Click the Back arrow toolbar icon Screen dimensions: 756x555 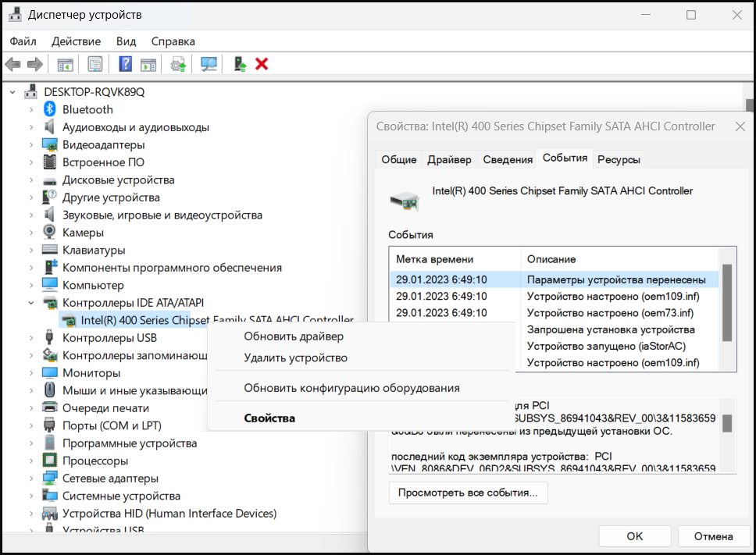pyautogui.click(x=13, y=64)
